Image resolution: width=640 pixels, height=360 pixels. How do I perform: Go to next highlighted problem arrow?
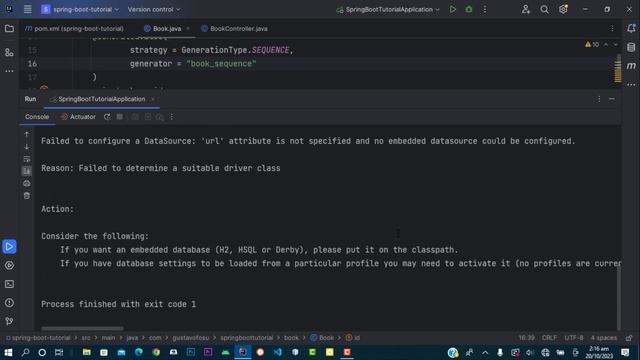click(x=616, y=44)
